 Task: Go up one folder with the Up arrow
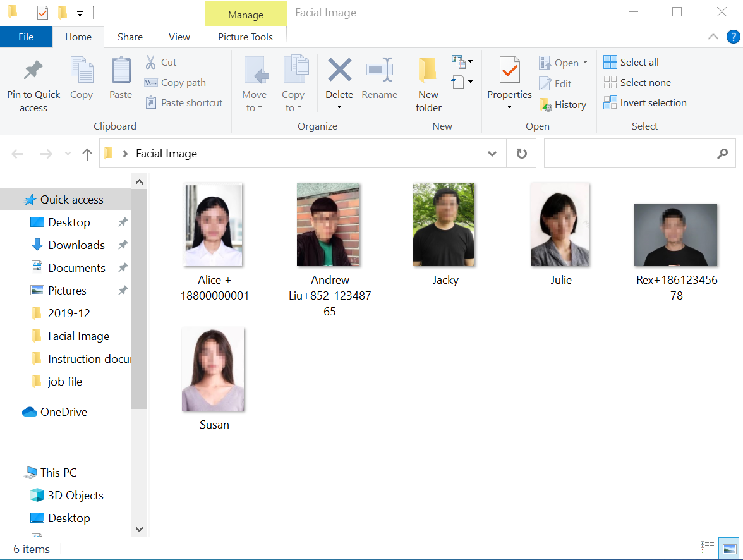point(87,154)
